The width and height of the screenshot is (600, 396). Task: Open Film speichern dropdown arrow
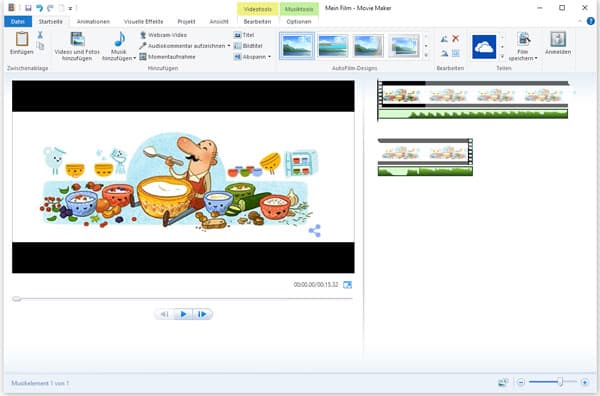536,59
